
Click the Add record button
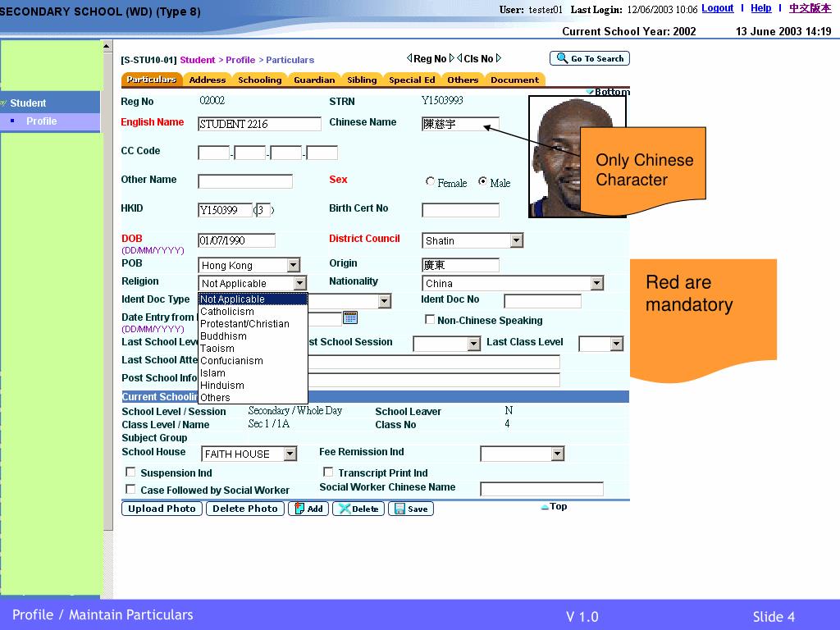pos(308,509)
